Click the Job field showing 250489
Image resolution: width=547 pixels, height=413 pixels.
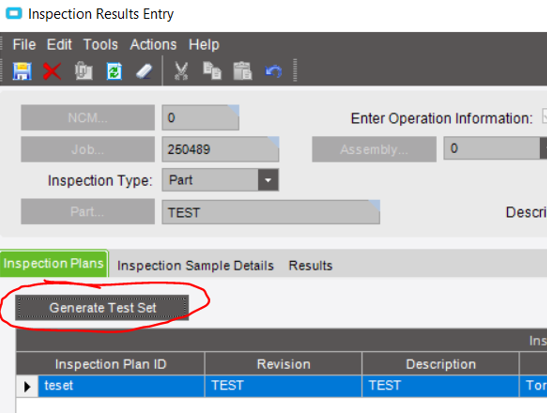point(220,149)
